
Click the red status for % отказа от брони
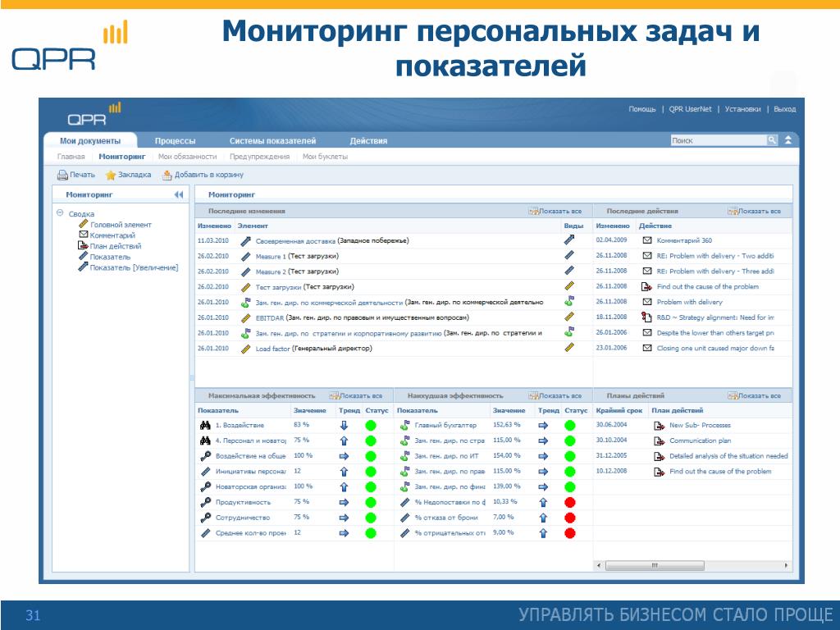[x=570, y=518]
